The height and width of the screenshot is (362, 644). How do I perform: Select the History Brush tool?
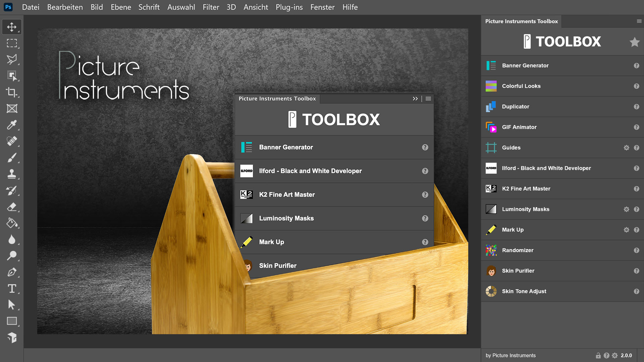(12, 190)
